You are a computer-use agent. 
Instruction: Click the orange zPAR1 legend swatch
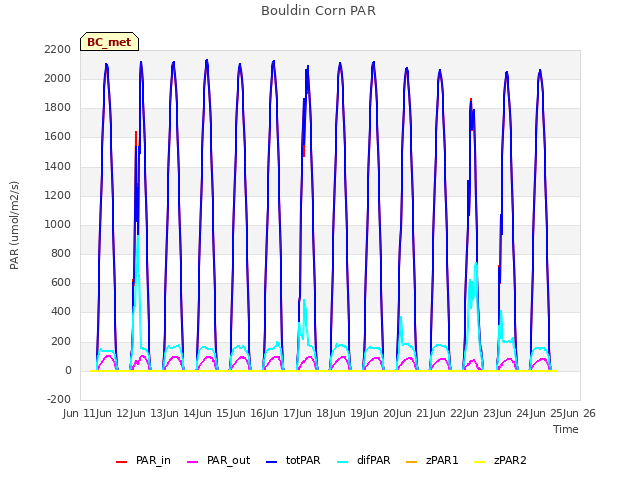pyautogui.click(x=411, y=462)
